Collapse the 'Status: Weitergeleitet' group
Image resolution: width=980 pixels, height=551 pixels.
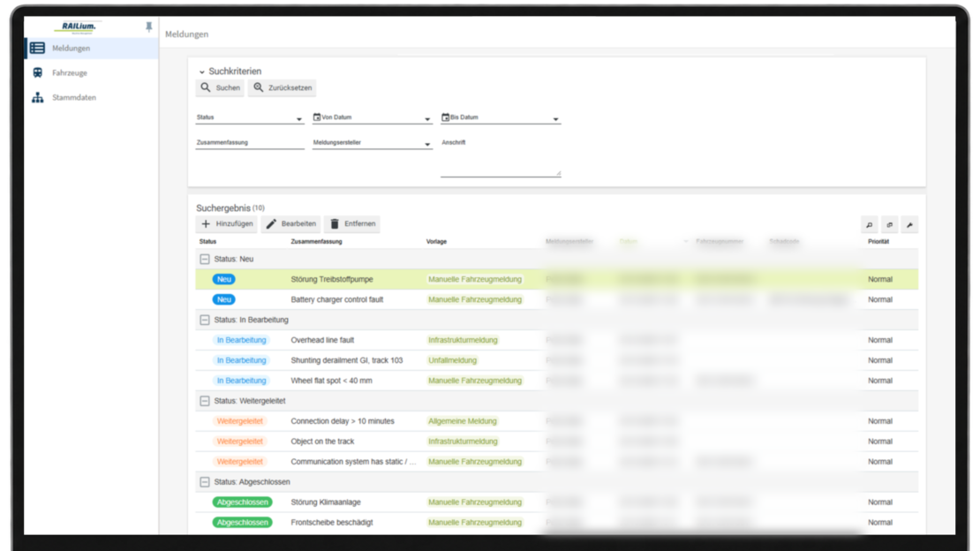[204, 401]
